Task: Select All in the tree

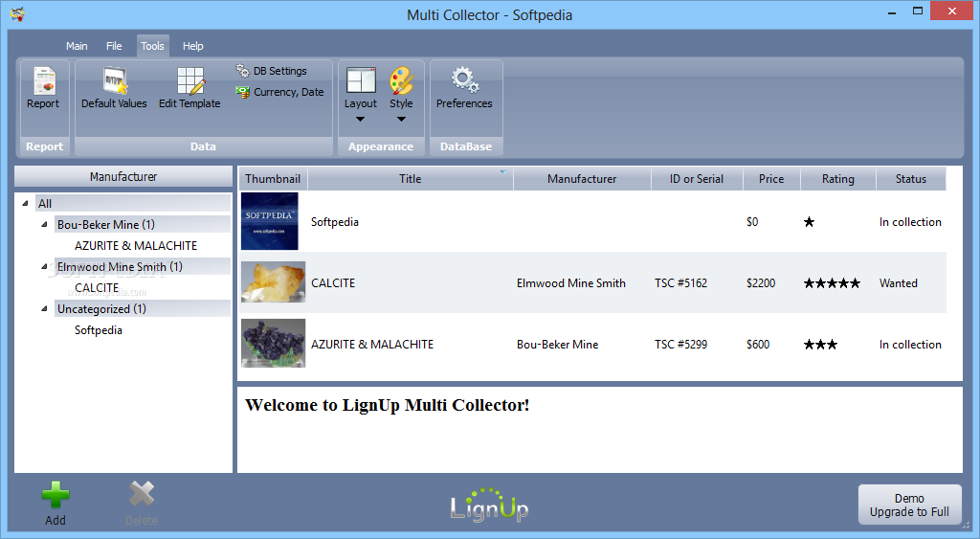Action: click(x=132, y=203)
